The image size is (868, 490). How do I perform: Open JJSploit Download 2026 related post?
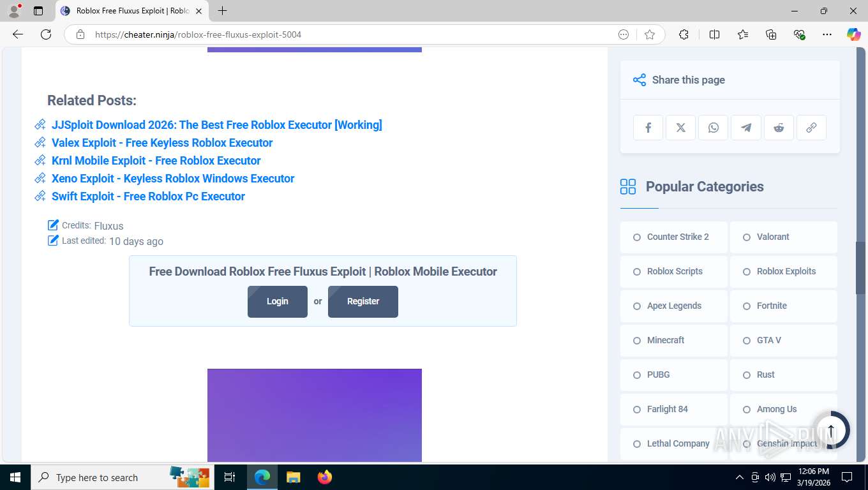coord(217,125)
